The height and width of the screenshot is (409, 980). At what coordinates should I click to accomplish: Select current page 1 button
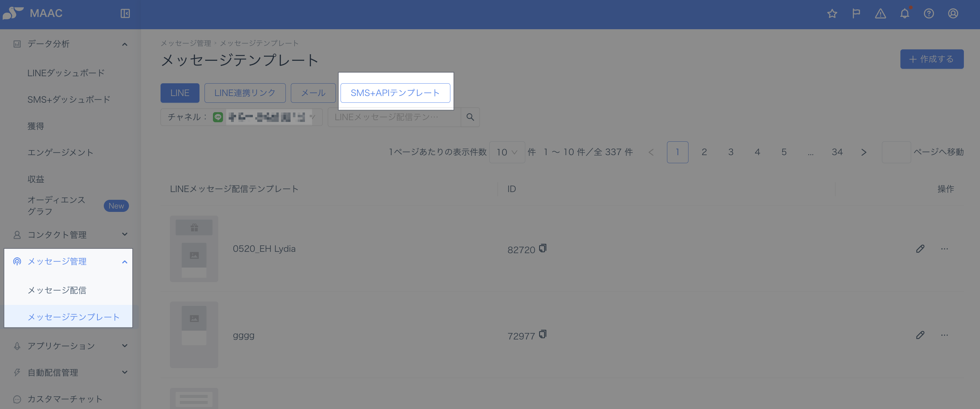(x=677, y=152)
